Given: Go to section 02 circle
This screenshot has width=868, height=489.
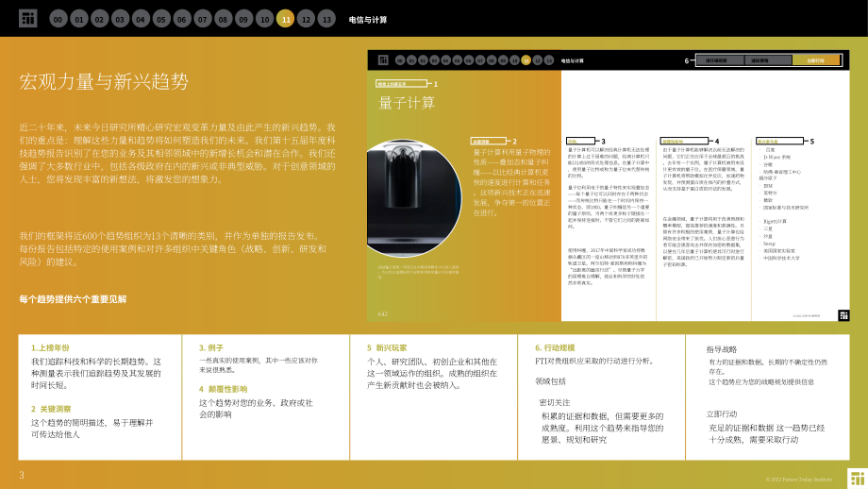Looking at the screenshot, I should pos(100,20).
